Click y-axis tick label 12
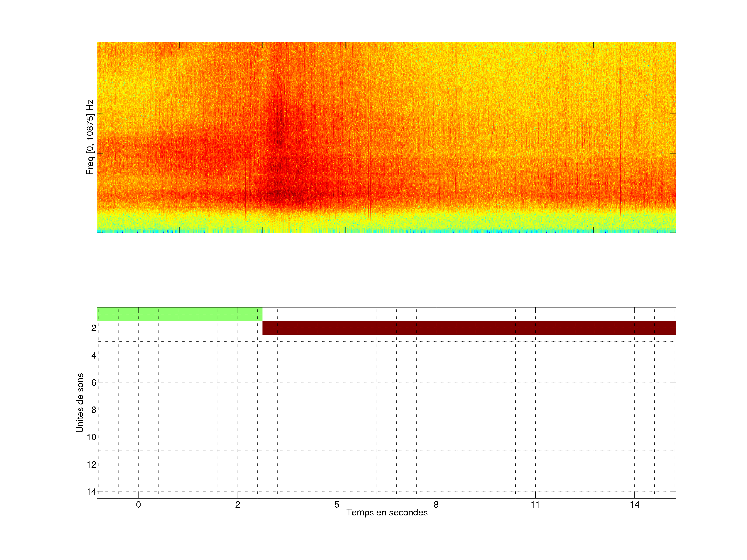 (x=92, y=465)
